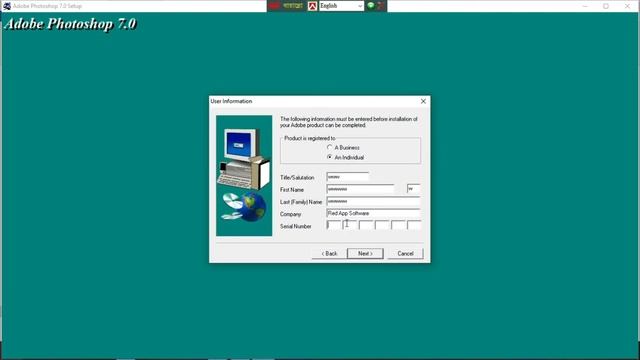Click the Last (Family) Name label

[301, 202]
